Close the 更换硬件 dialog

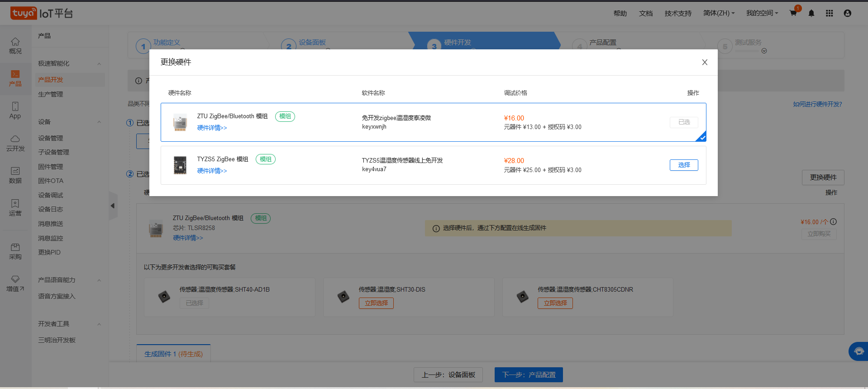pos(705,62)
